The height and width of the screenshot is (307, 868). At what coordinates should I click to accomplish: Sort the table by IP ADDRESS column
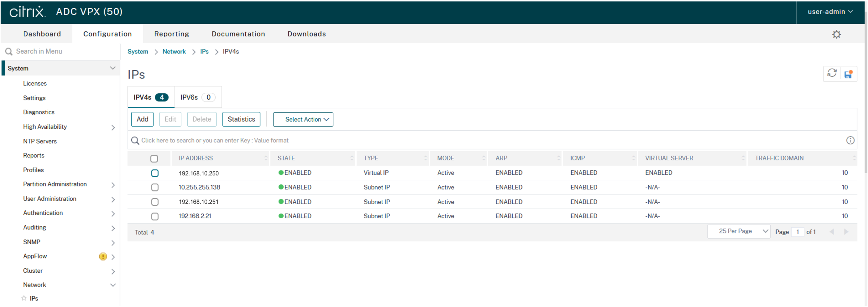(x=196, y=158)
